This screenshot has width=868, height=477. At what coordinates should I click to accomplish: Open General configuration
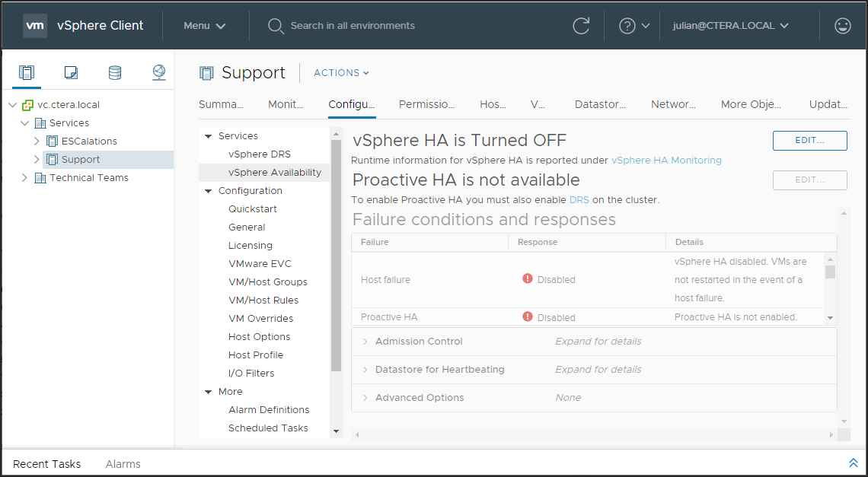click(x=247, y=227)
